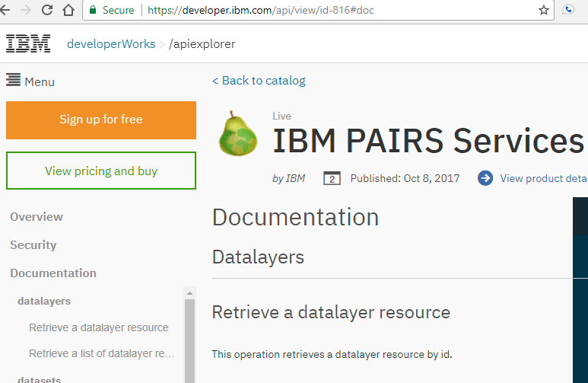
Task: Select Security in the sidebar
Action: [x=33, y=245]
